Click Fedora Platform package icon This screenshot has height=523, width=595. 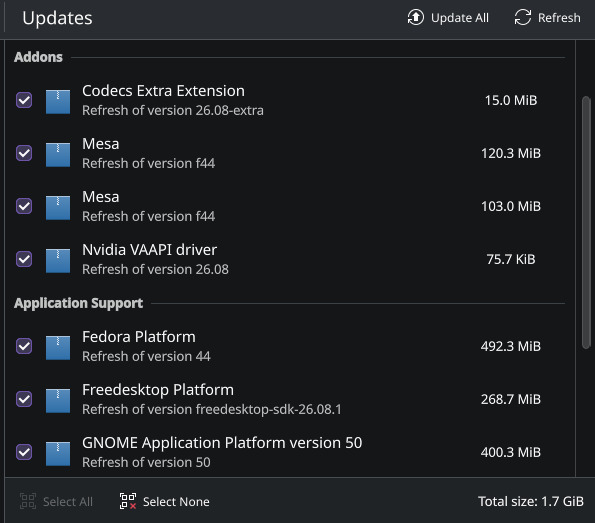point(58,348)
